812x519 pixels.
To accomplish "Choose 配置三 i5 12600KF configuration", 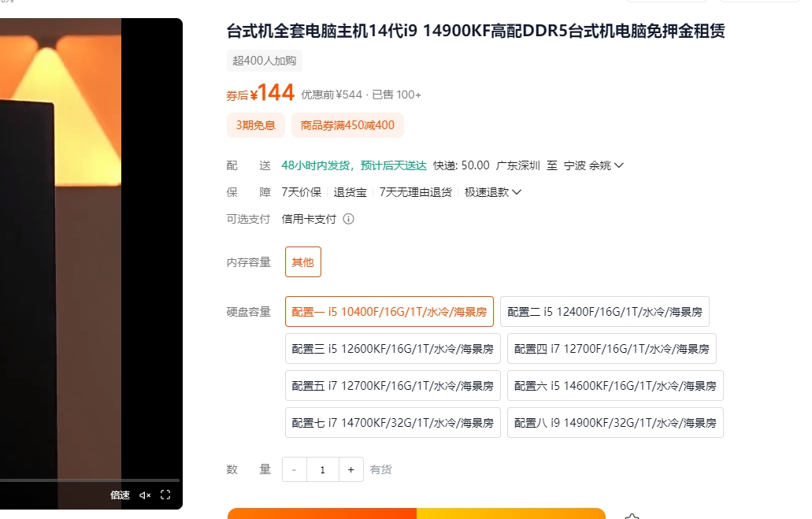I will coord(392,349).
